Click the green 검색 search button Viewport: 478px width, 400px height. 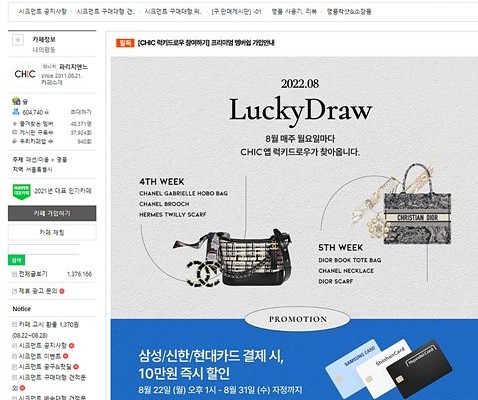[16, 260]
